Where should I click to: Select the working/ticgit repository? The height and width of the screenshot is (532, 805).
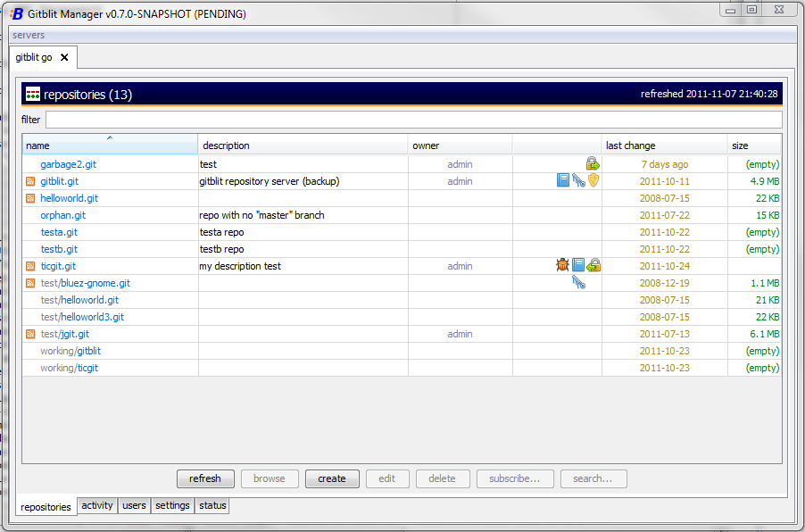coord(70,368)
